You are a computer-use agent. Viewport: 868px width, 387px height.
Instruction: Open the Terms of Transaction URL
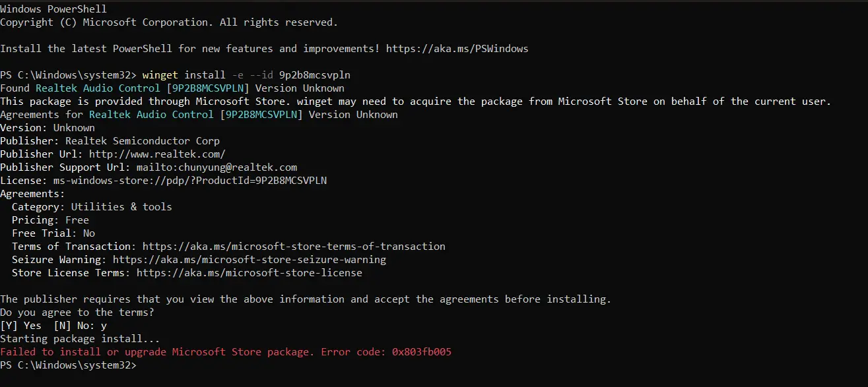(x=294, y=247)
